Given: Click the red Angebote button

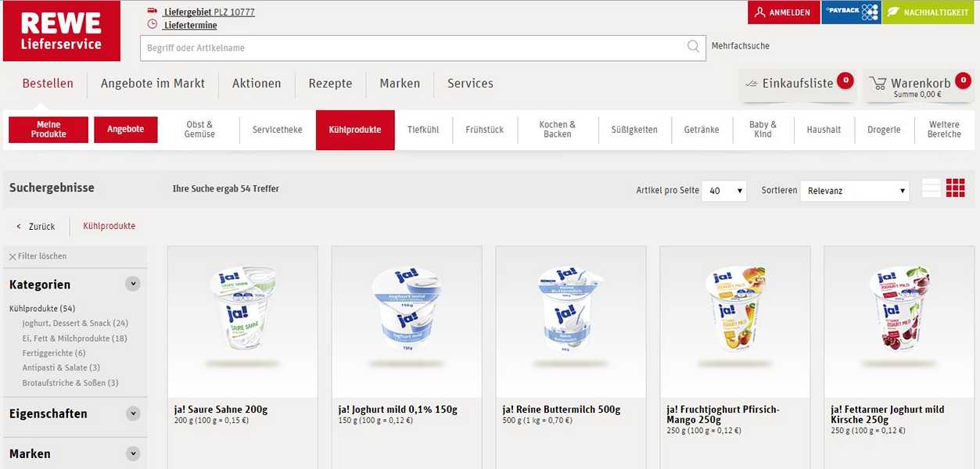Looking at the screenshot, I should point(126,130).
